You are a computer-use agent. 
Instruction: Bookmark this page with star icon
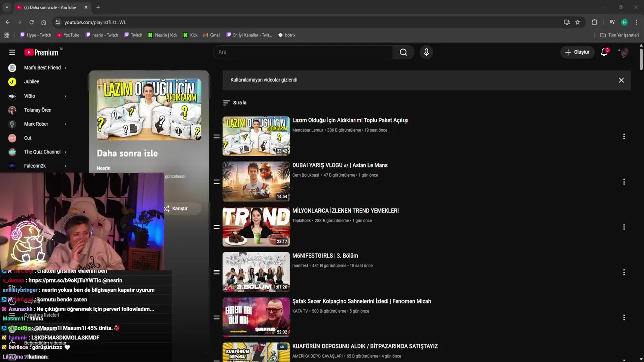point(578,22)
